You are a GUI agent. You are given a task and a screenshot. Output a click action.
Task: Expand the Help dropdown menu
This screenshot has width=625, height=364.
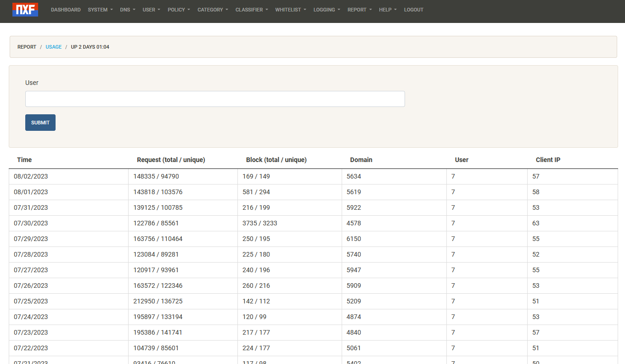(388, 10)
